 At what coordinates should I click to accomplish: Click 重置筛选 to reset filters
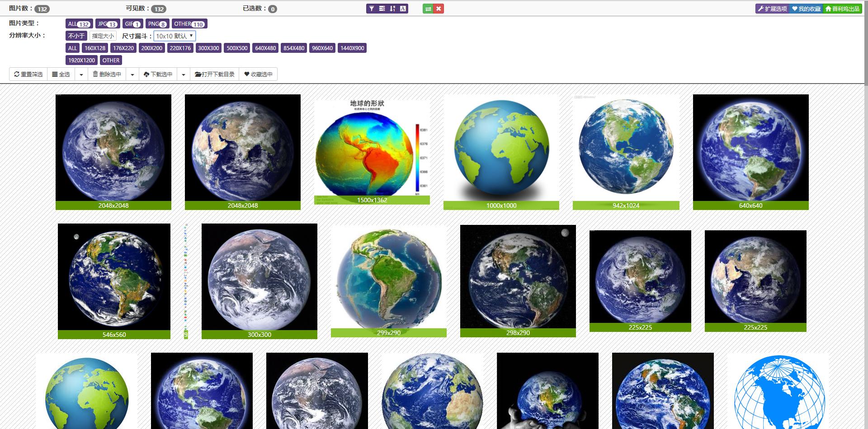[28, 75]
